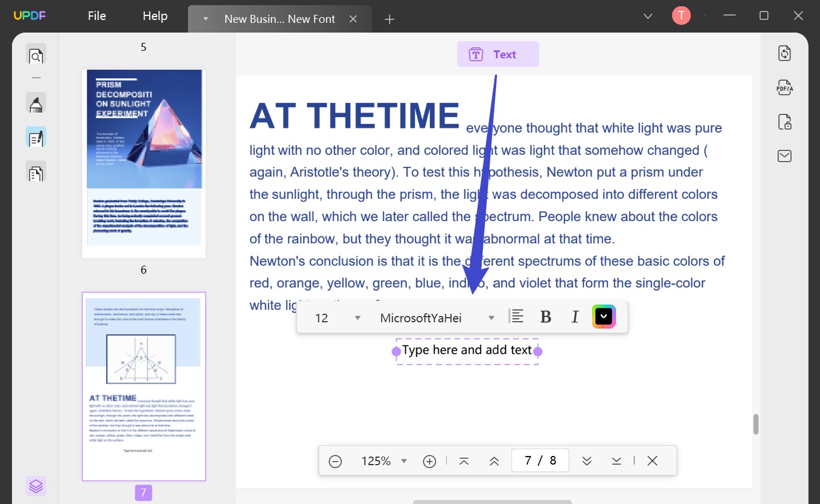Toggle italic formatting on text
820x504 pixels.
point(575,316)
